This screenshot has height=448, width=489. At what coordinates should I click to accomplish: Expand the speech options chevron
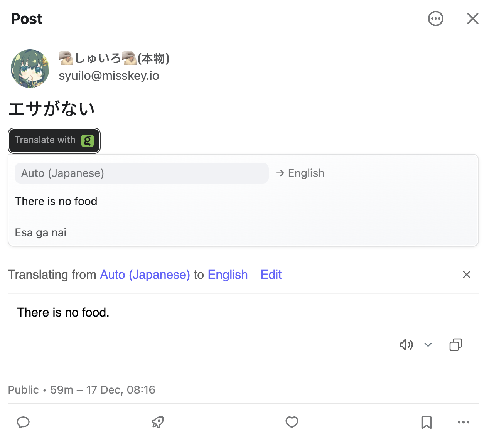[428, 344]
